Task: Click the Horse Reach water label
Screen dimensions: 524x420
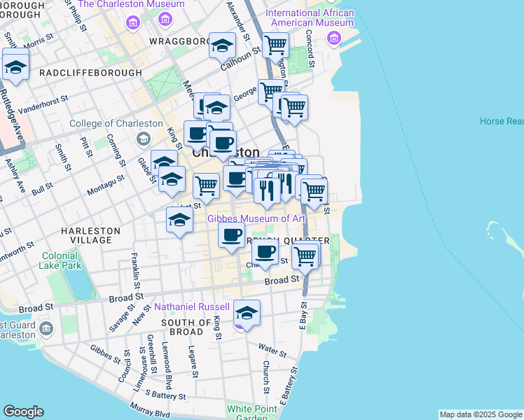Action: point(502,121)
